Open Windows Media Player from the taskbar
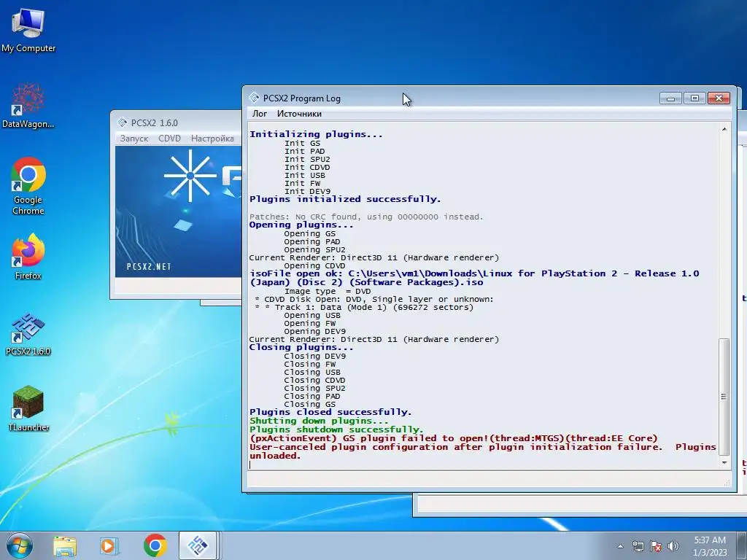 pyautogui.click(x=109, y=545)
